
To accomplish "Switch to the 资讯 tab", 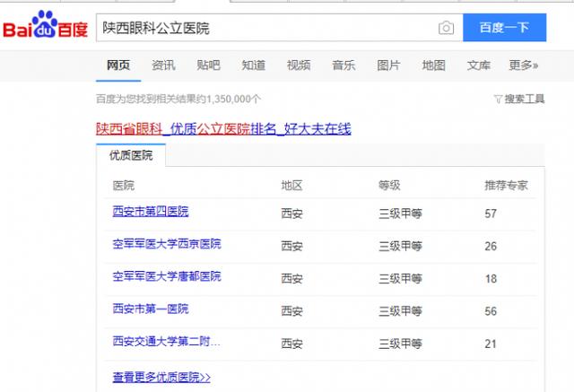I will point(163,65).
